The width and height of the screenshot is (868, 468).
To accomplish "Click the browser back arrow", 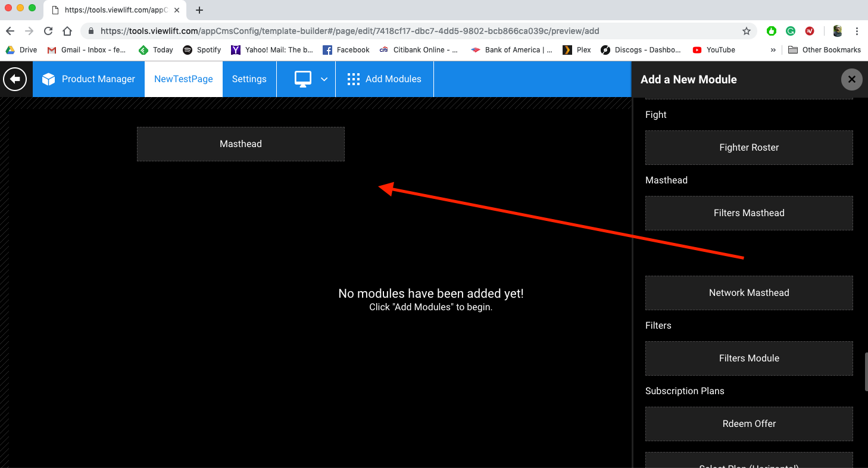I will coord(10,31).
